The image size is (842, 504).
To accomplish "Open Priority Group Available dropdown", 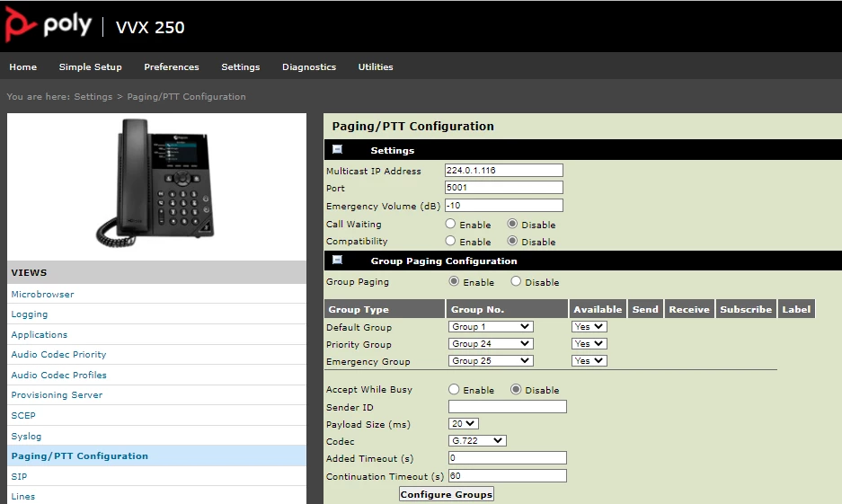I will coord(589,343).
